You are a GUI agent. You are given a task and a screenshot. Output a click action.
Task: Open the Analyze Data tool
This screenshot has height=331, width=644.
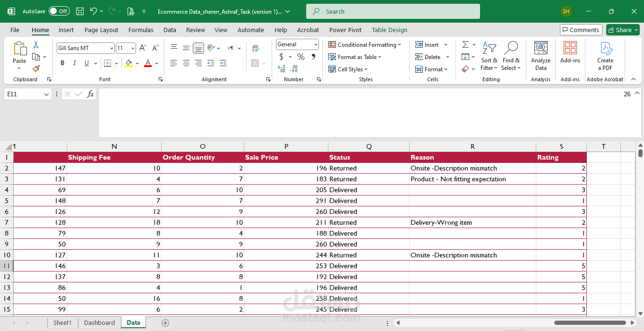point(541,56)
